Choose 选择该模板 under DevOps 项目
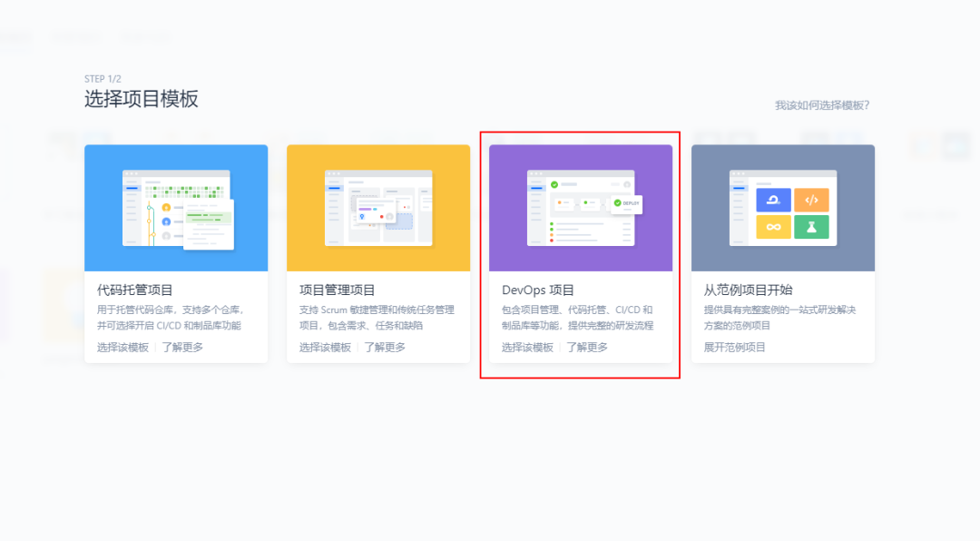980x541 pixels. [527, 347]
